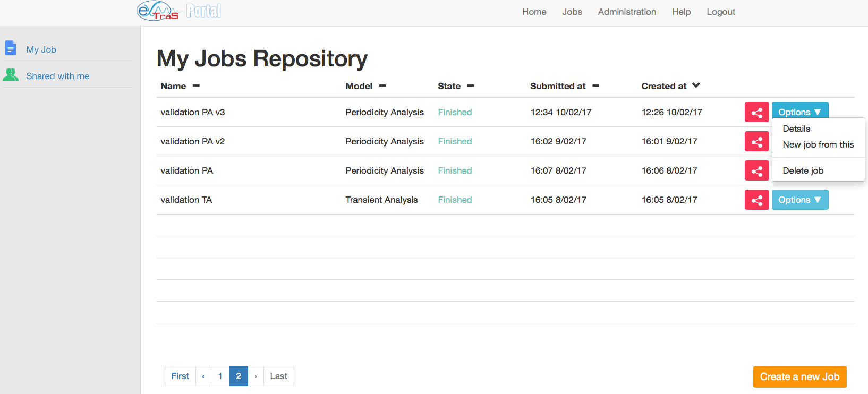Screen dimensions: 868x394
Task: Select New job from this menu entry
Action: click(818, 144)
